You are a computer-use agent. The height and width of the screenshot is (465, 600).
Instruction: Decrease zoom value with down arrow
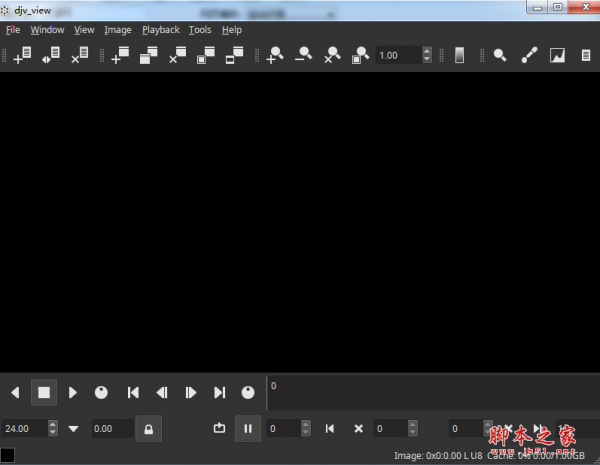[427, 59]
